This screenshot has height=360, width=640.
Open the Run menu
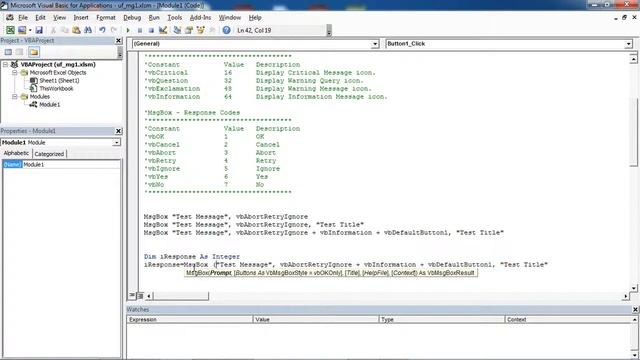click(154, 18)
